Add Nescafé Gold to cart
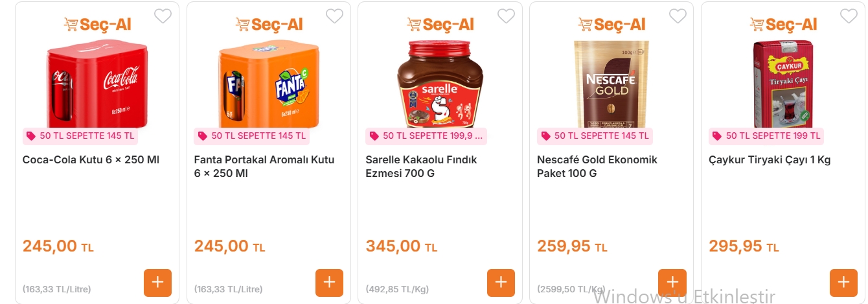The height and width of the screenshot is (304, 868). [672, 283]
